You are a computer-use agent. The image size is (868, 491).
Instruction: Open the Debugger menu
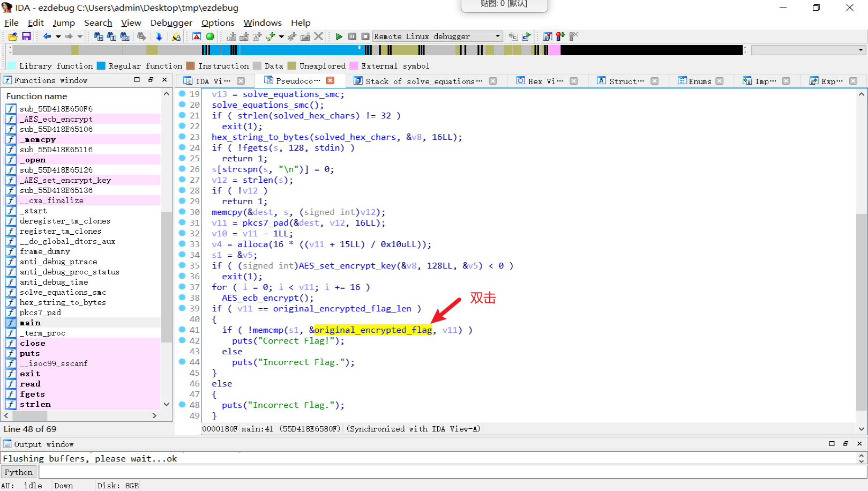[171, 23]
